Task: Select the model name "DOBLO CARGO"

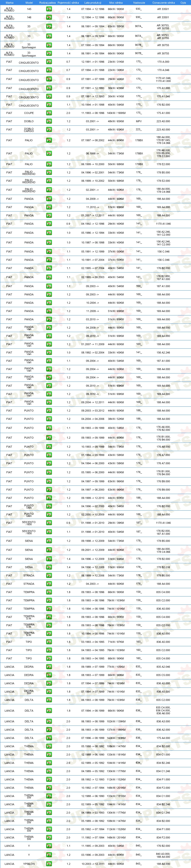Action: (x=29, y=130)
